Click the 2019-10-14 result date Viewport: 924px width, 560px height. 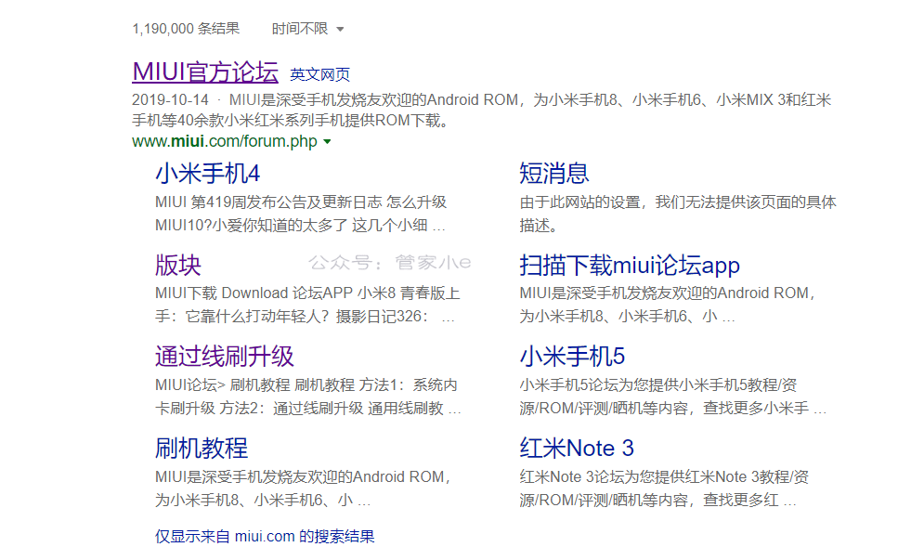[170, 99]
